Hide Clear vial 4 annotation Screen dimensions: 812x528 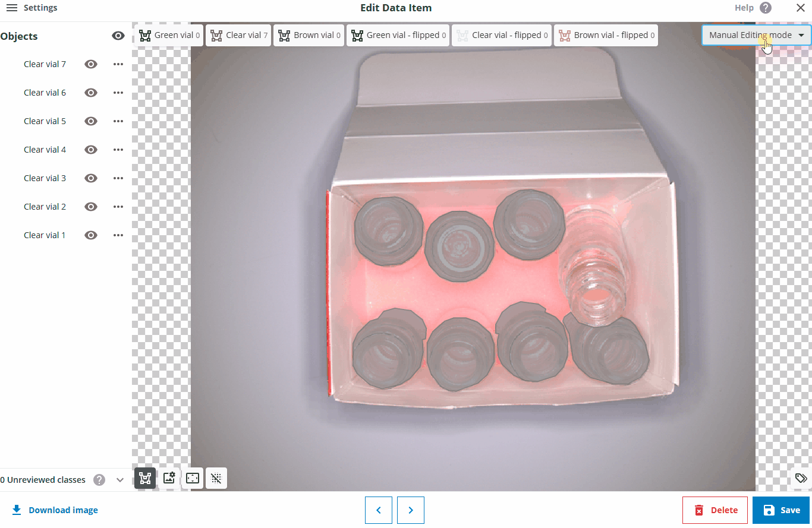click(91, 150)
